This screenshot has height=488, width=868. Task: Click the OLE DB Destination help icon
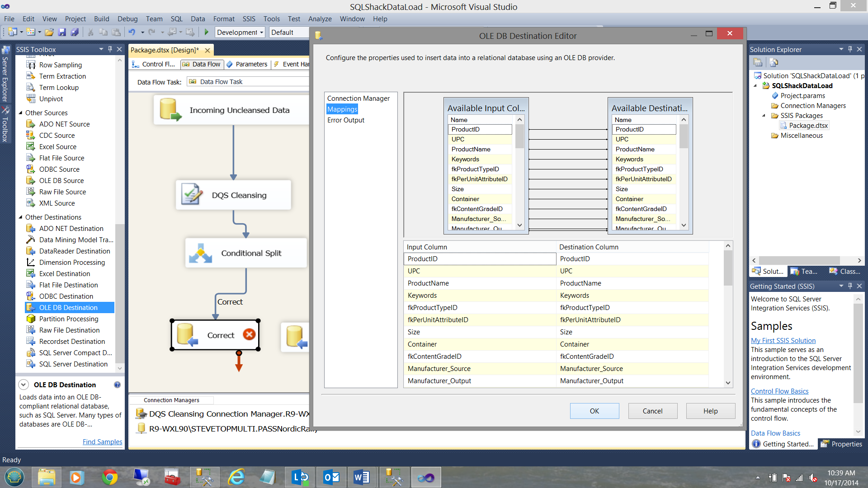click(x=117, y=385)
